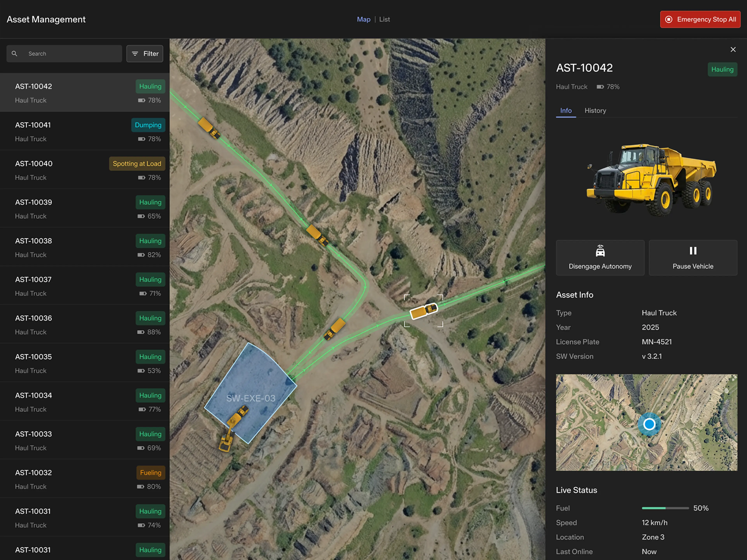This screenshot has width=747, height=560.
Task: Click the 65% battery value for AST-10039
Action: coord(154,216)
